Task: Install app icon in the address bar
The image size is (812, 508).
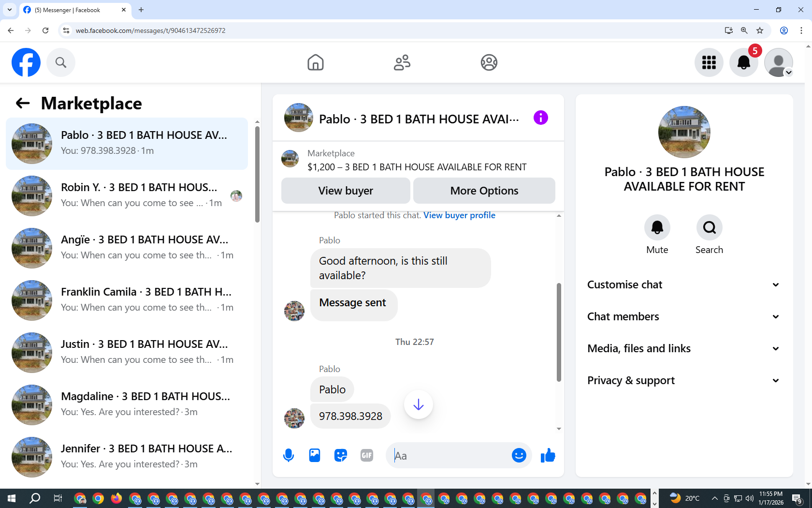Action: (x=729, y=30)
